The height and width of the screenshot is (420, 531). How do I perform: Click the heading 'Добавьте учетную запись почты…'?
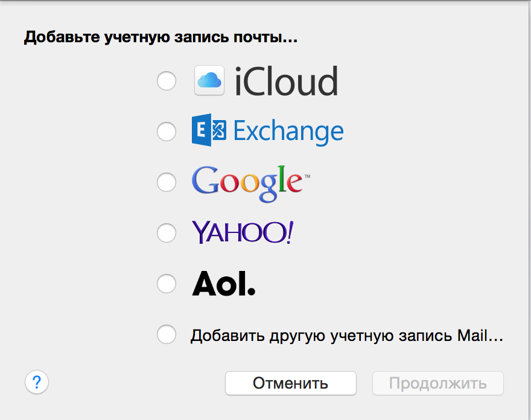click(x=161, y=37)
